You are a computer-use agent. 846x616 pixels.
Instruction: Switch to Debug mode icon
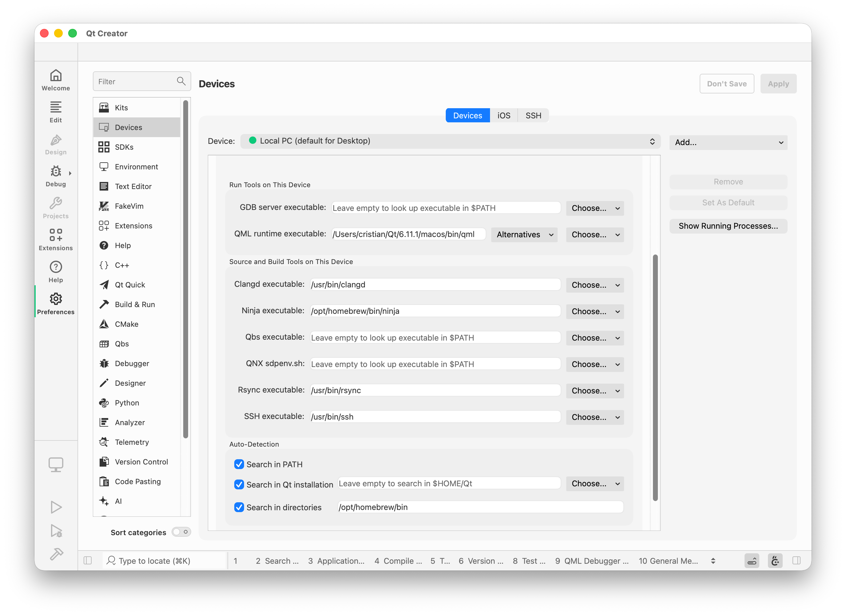(56, 176)
